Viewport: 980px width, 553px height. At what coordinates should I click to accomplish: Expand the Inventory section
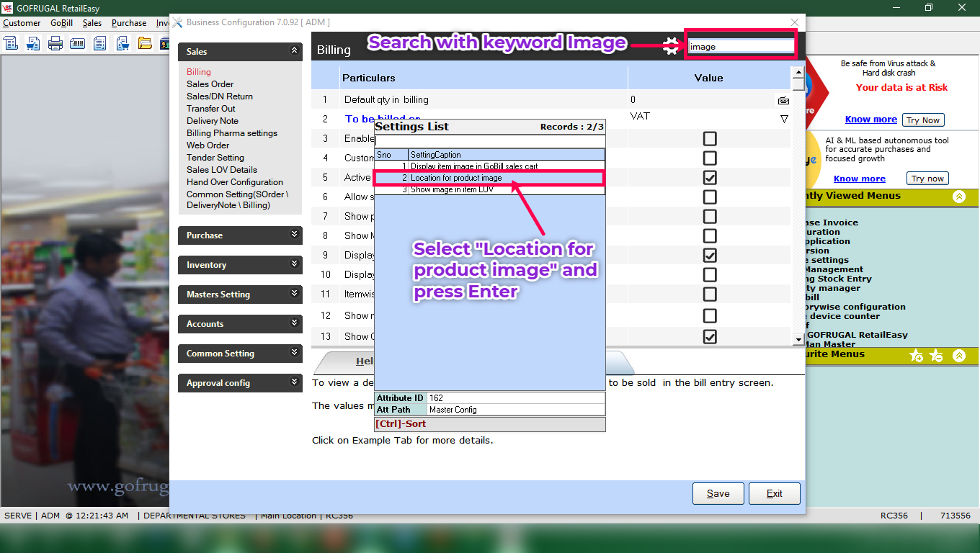coord(294,264)
